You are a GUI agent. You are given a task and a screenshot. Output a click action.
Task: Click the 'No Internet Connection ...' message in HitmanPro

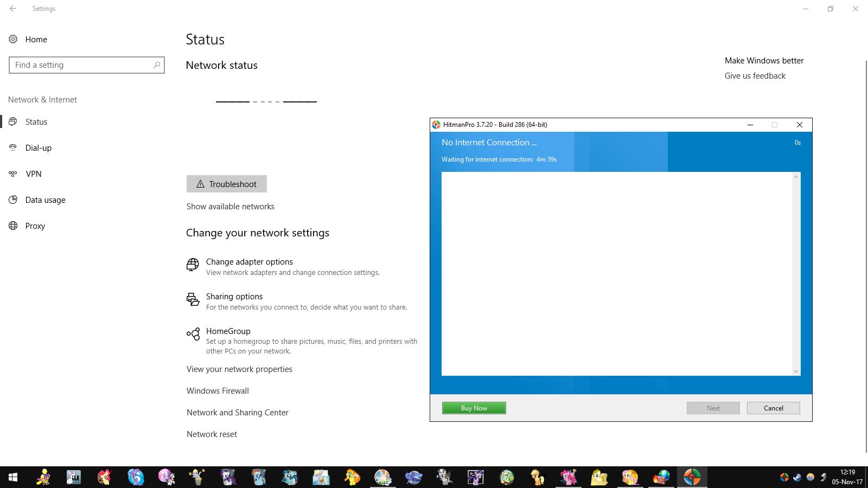489,143
